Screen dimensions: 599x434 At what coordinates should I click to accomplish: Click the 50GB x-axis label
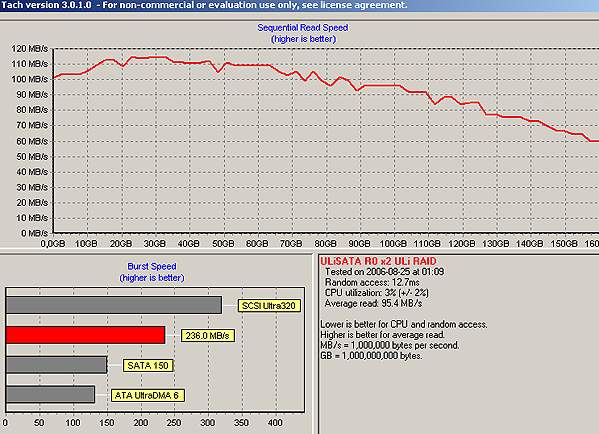coord(223,243)
